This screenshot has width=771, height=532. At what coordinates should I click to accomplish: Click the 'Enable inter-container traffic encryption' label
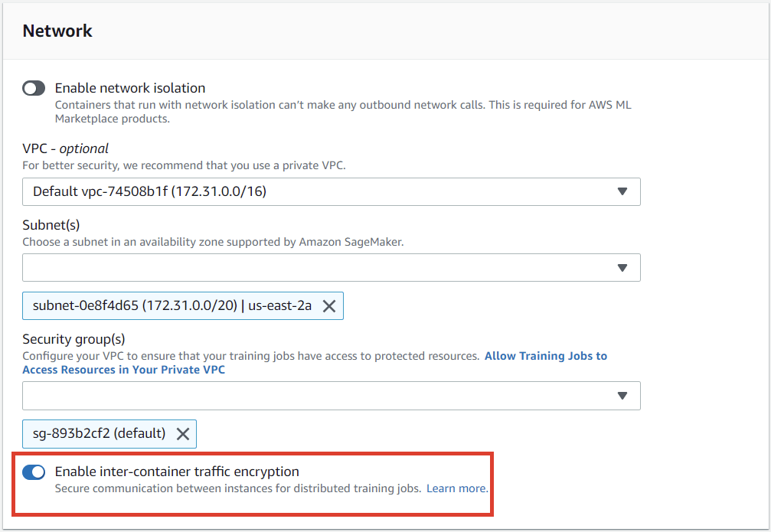(177, 472)
